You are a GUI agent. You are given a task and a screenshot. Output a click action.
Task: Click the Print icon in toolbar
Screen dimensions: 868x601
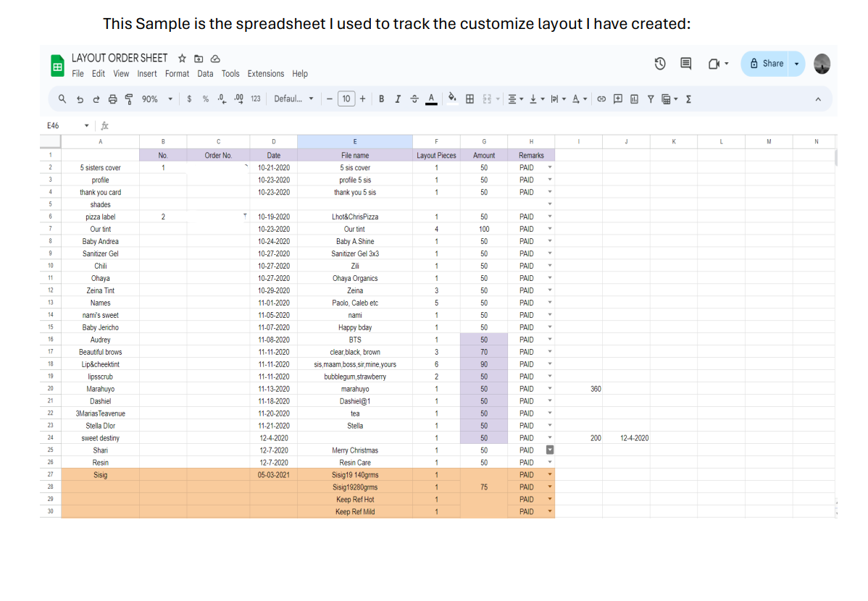click(x=112, y=99)
